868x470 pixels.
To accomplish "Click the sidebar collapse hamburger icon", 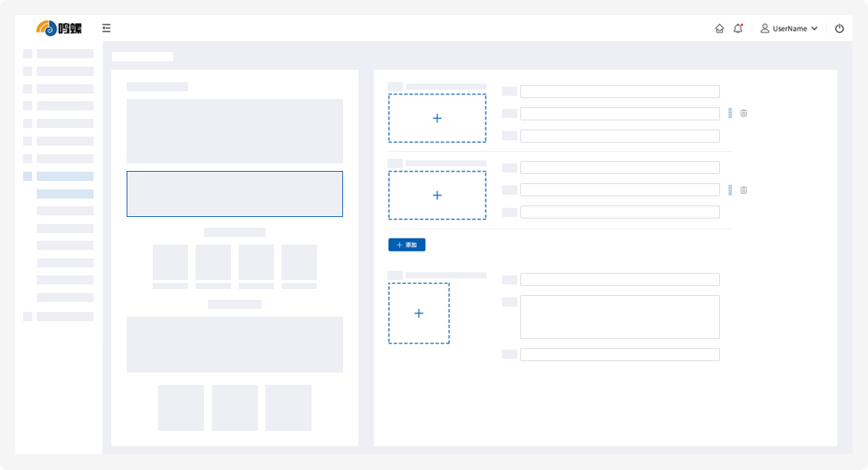I will pos(106,28).
